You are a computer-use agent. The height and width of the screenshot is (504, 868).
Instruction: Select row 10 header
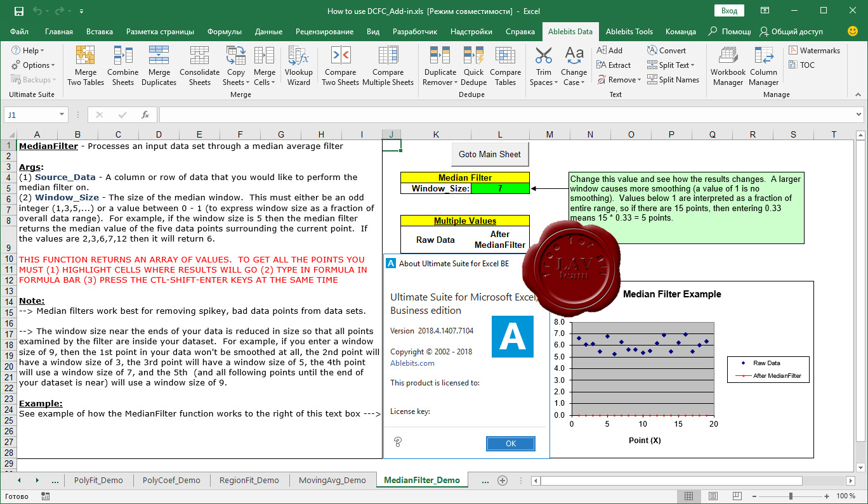pos(8,259)
